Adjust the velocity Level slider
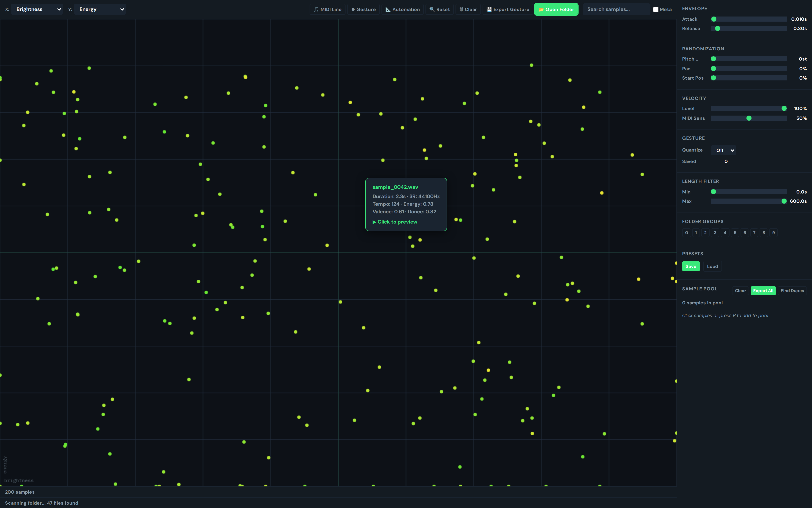The height and width of the screenshot is (508, 812). (749, 109)
